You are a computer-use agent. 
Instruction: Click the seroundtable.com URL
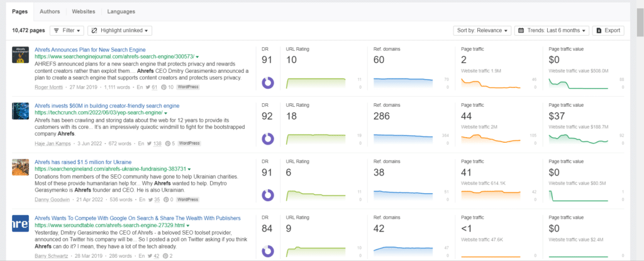[x=109, y=225]
